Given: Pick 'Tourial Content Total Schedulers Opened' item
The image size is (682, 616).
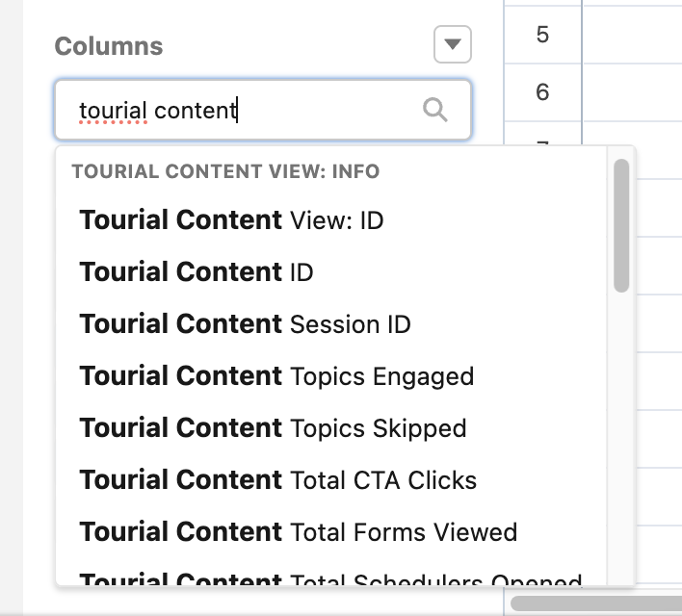Looking at the screenshot, I should point(330,580).
